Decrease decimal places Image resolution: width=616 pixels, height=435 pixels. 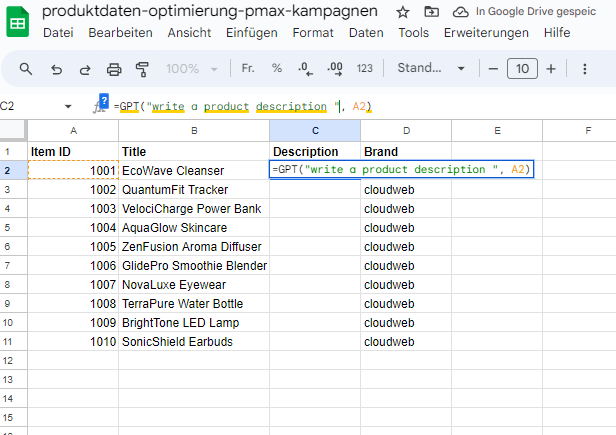(x=306, y=69)
